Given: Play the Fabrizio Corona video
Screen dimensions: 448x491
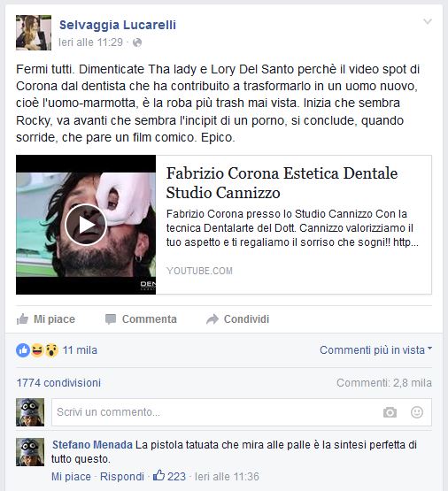Looking at the screenshot, I should point(86,225).
